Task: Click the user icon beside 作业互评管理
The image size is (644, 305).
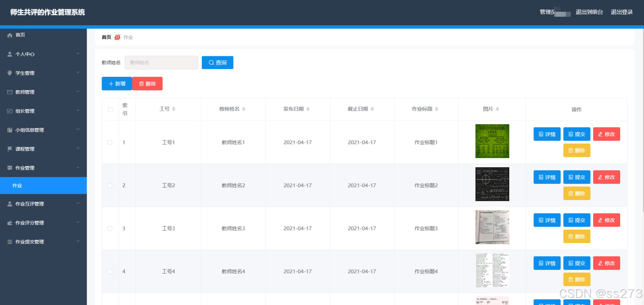Action: 10,204
